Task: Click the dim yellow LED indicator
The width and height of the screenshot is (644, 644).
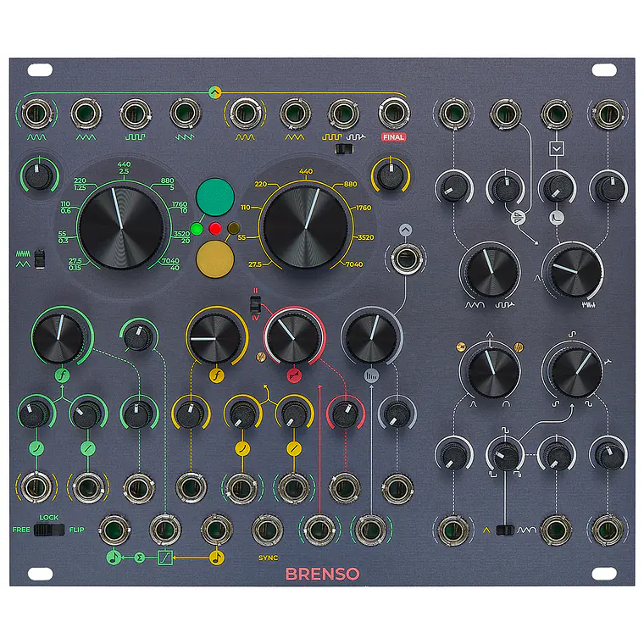Action: (233, 228)
